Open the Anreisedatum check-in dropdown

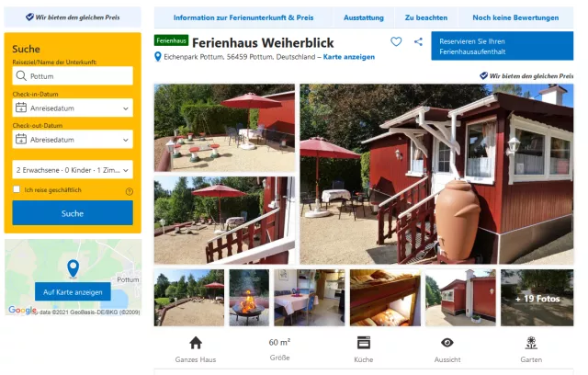tap(73, 108)
